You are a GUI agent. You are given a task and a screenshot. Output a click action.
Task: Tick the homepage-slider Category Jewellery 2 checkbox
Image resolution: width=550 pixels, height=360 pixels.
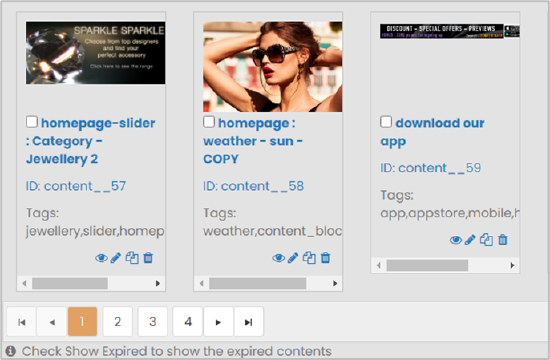tap(32, 122)
